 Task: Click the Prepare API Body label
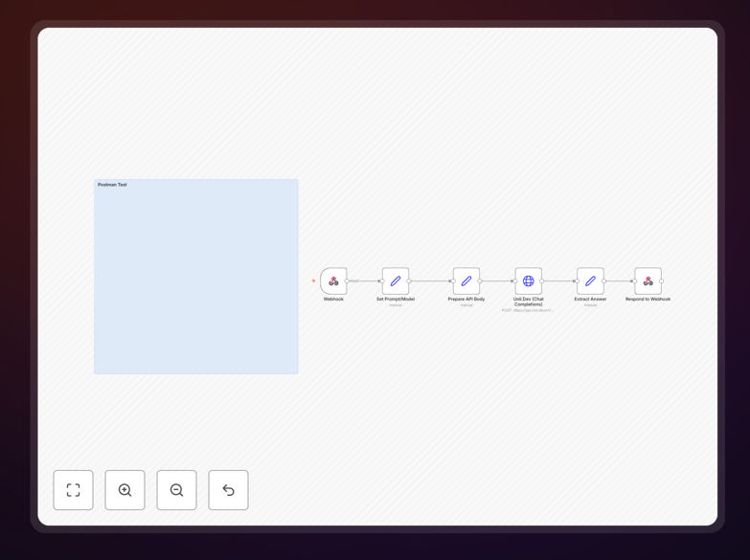(x=466, y=299)
